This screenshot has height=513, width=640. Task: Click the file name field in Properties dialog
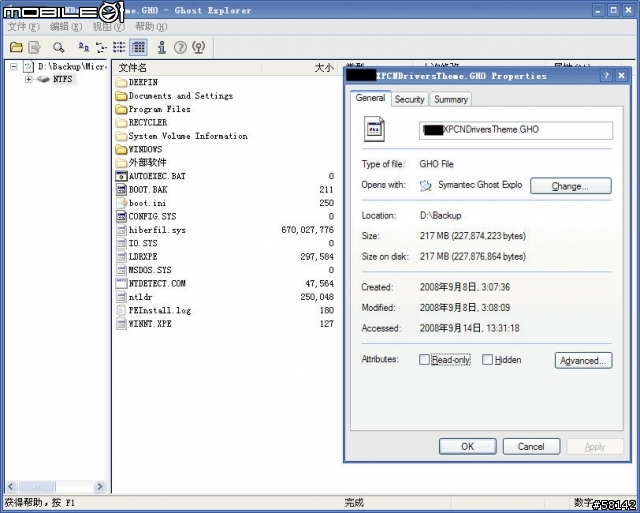pyautogui.click(x=516, y=130)
